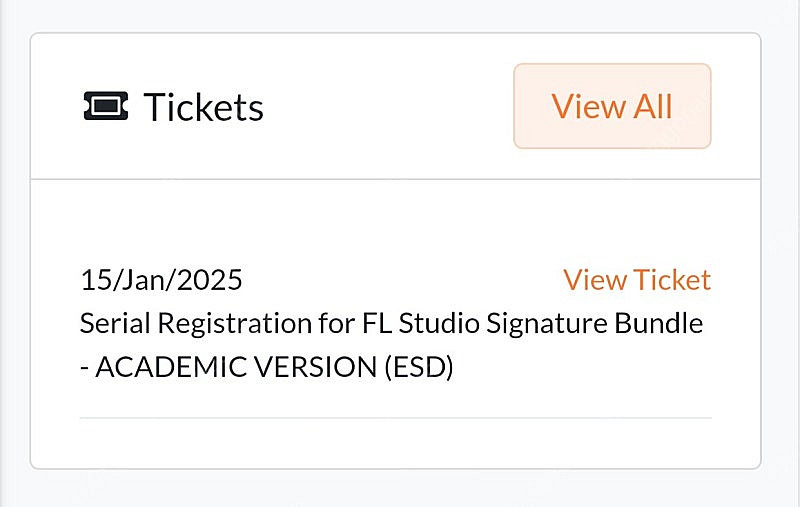Click the ticket stub icon
800x507 pixels.
coord(106,106)
